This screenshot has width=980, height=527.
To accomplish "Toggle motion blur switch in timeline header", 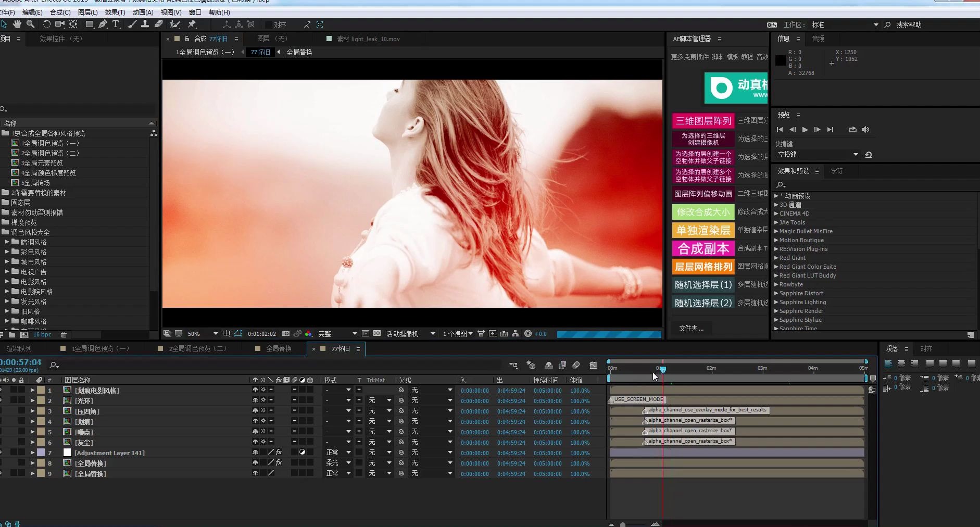I will point(576,365).
